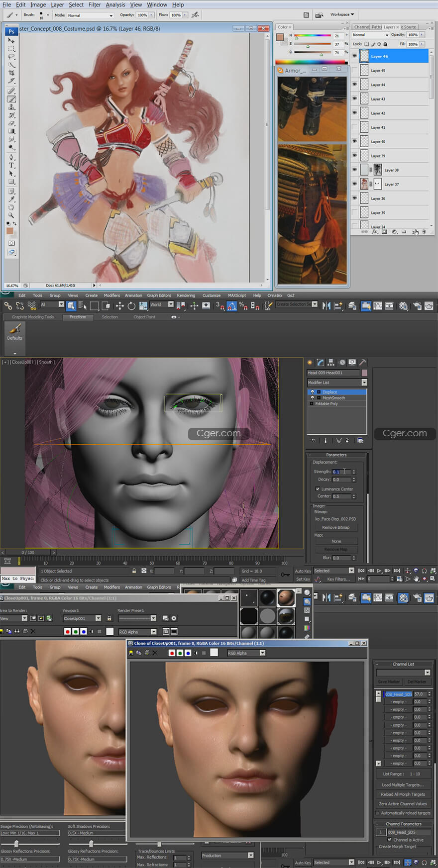Open the brush Mode dropdown
The image size is (438, 868).
[x=90, y=15]
